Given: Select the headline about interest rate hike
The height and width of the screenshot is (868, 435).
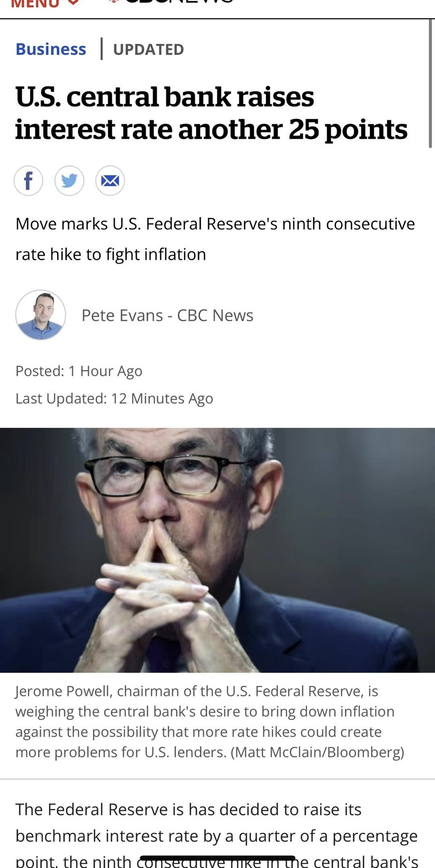Looking at the screenshot, I should pos(211,113).
